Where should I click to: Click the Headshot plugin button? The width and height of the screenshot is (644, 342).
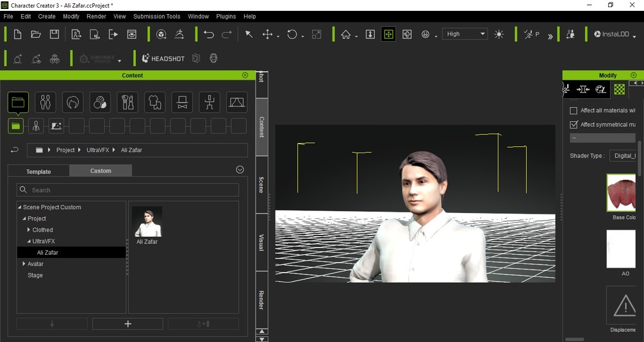(163, 58)
